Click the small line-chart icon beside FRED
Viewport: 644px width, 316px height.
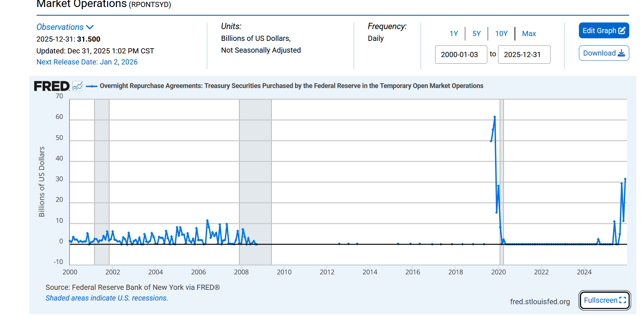(x=77, y=86)
